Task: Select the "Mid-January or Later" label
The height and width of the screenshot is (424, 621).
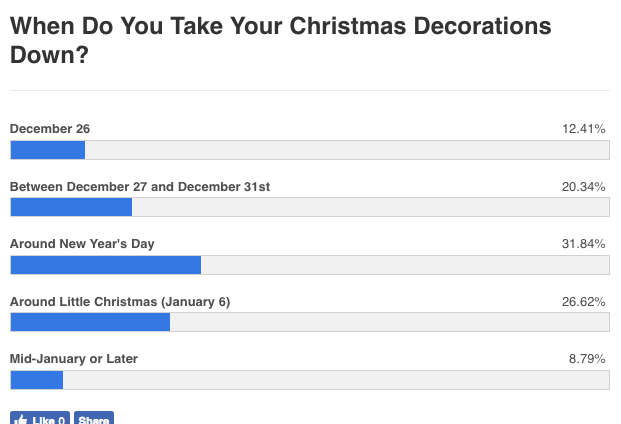Action: click(74, 358)
